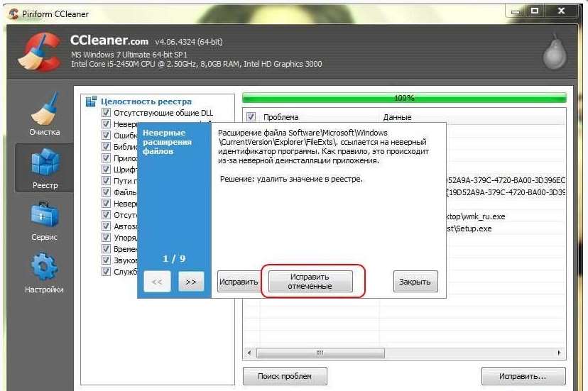Go to next issue with >> button
The width and height of the screenshot is (588, 391).
[x=190, y=282]
